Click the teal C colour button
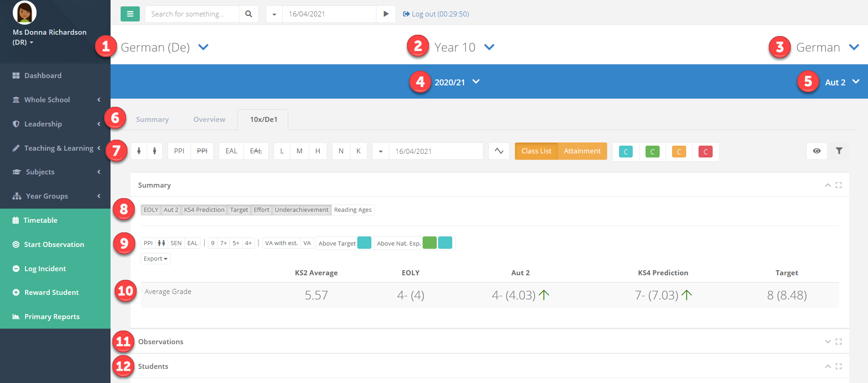 coord(626,152)
